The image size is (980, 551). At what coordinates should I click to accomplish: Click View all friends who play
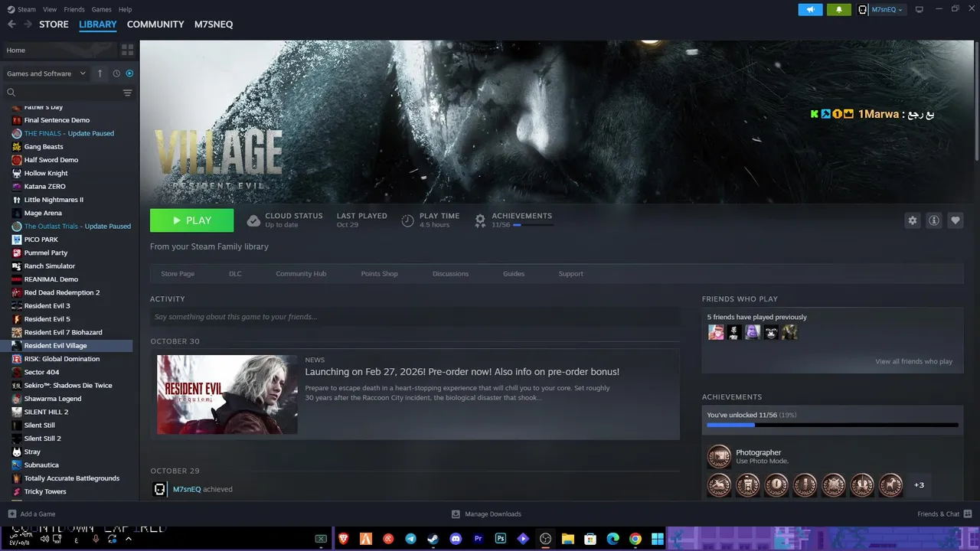(x=913, y=361)
